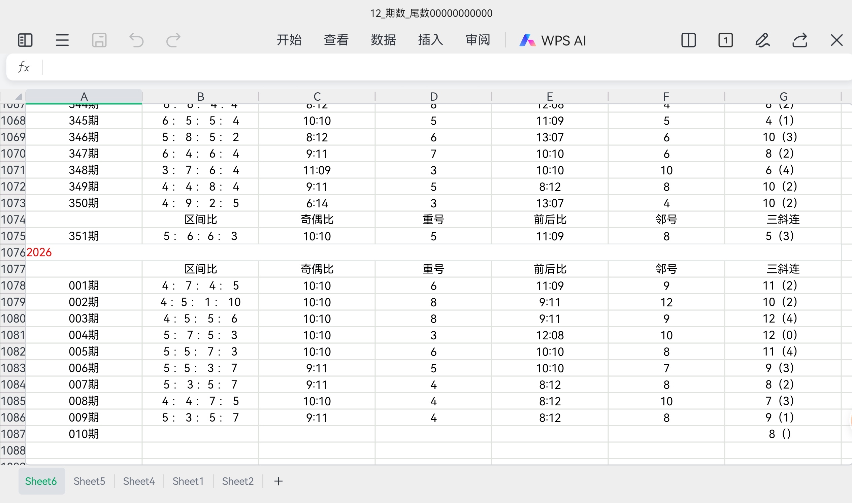Redo the last action
Screen dimensions: 852x504
(x=173, y=40)
